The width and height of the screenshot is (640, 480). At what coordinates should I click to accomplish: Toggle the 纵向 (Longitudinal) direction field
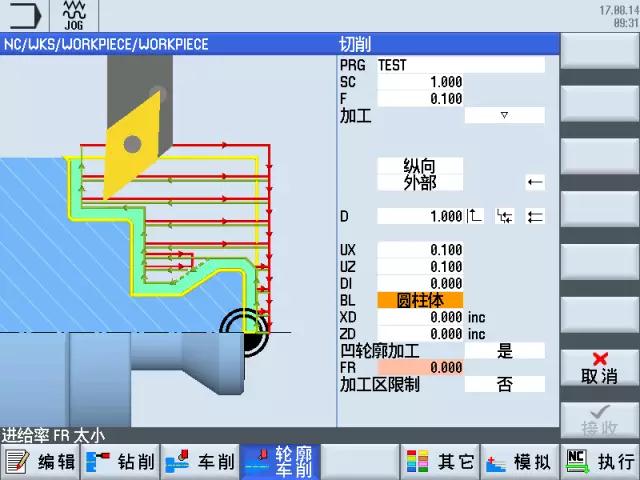click(x=419, y=166)
